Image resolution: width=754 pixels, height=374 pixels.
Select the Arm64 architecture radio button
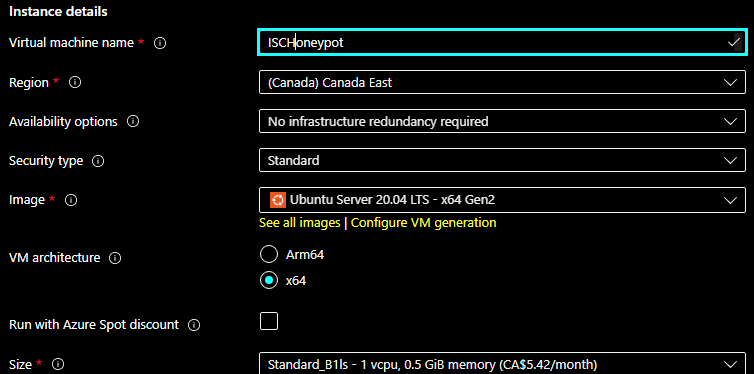tap(269, 254)
